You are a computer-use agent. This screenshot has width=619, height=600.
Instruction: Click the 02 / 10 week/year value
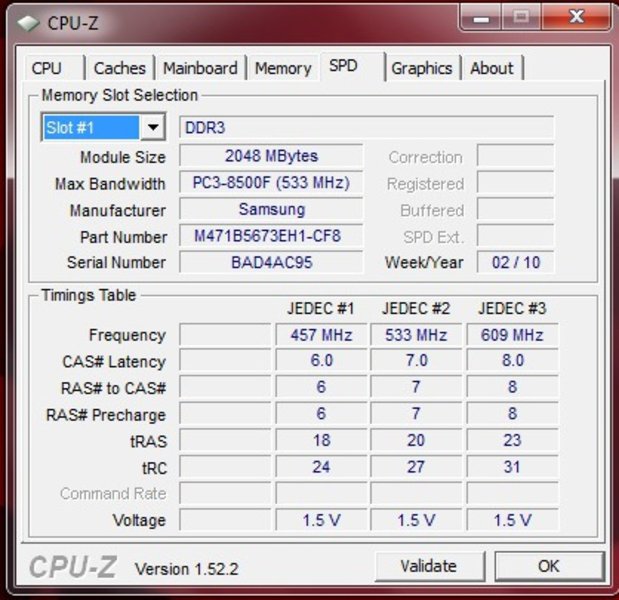(515, 262)
